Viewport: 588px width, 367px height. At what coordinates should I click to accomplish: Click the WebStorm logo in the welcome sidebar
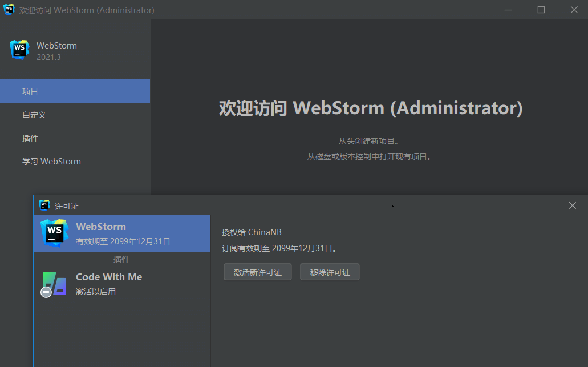[19, 50]
